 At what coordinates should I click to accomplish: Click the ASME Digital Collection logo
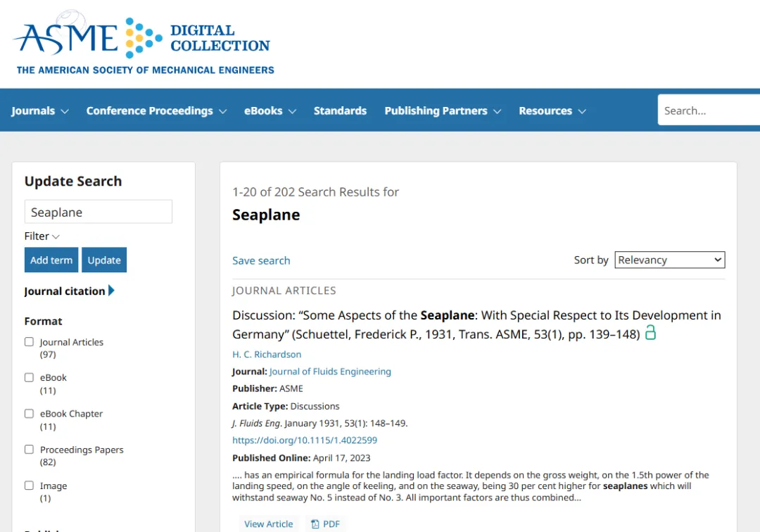click(144, 43)
